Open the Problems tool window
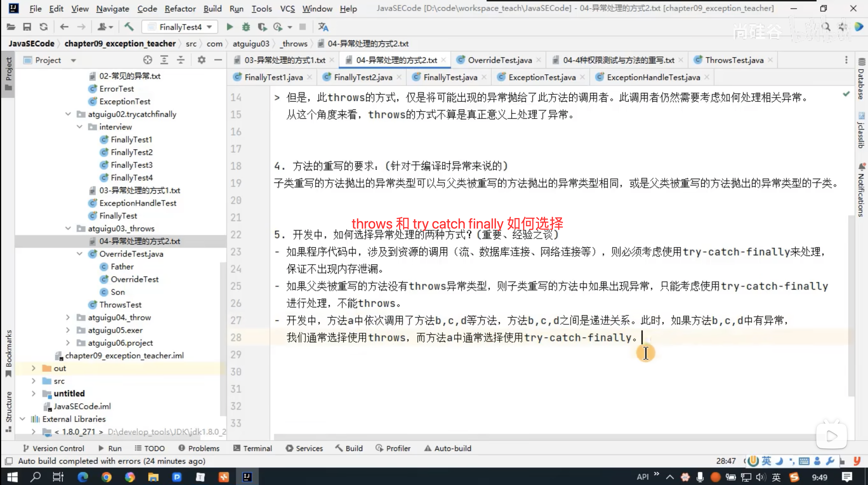The width and height of the screenshot is (868, 485). (199, 448)
